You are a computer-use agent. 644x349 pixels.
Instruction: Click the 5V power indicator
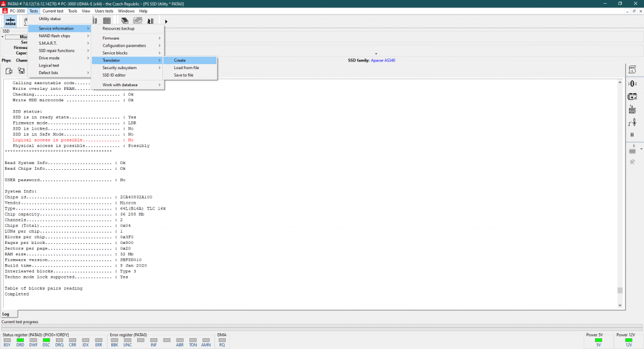click(x=598, y=342)
